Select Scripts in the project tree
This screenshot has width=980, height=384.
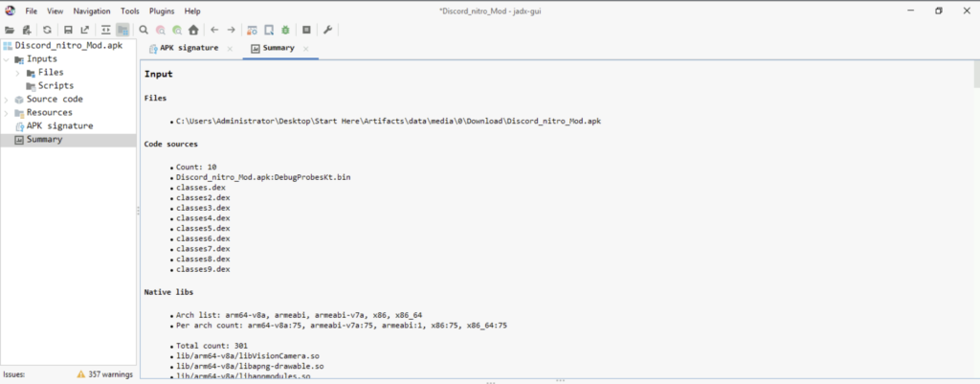(x=55, y=85)
